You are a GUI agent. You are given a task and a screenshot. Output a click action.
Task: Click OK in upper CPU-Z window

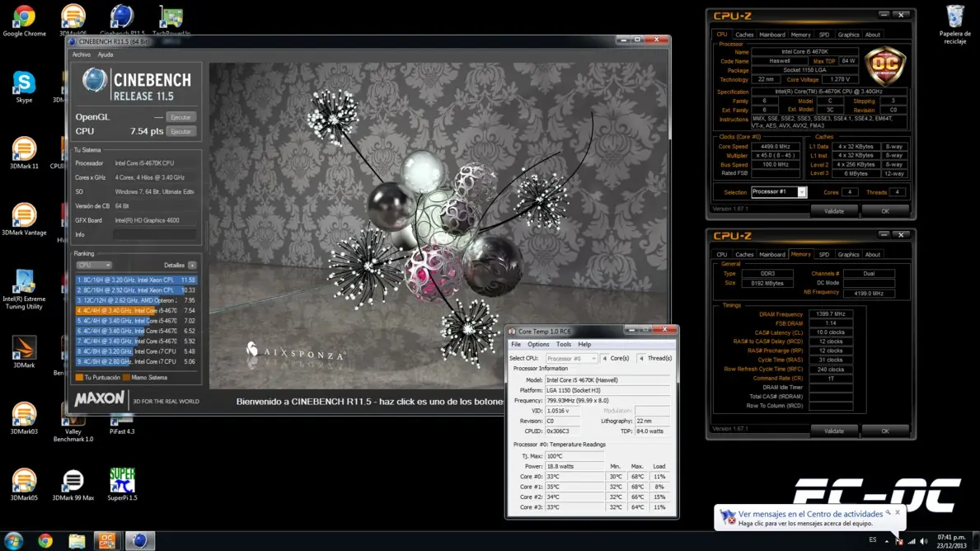[885, 211]
